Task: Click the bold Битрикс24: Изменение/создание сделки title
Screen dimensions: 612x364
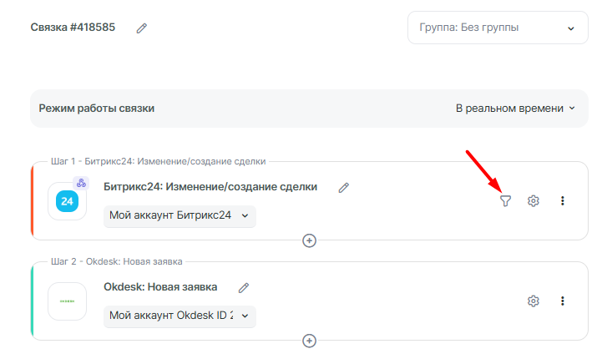Action: coord(216,187)
